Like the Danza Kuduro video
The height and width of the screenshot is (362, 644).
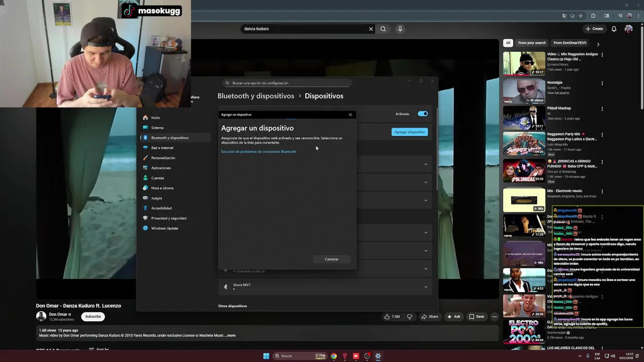393,317
